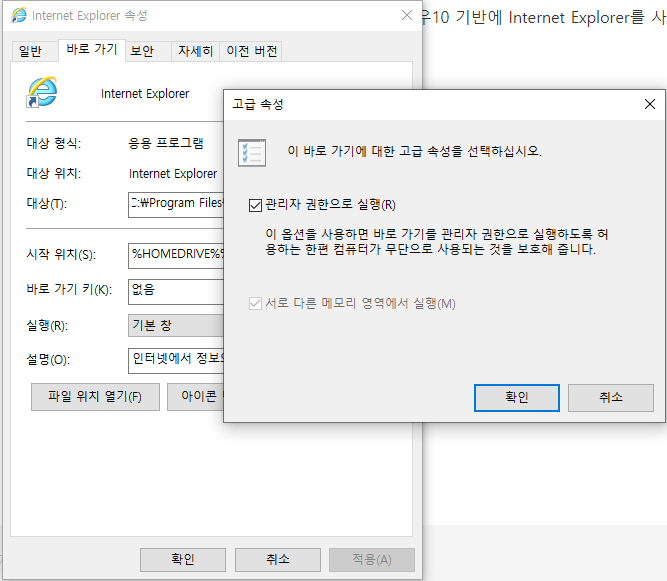667x581 pixels.
Task: Click the partially hidden 아이콘 button
Action: point(195,397)
